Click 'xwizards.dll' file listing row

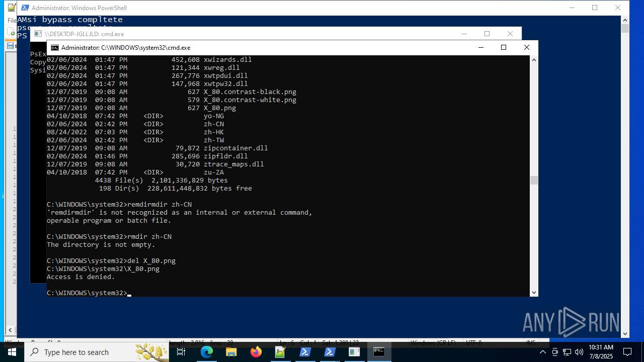pos(149,59)
